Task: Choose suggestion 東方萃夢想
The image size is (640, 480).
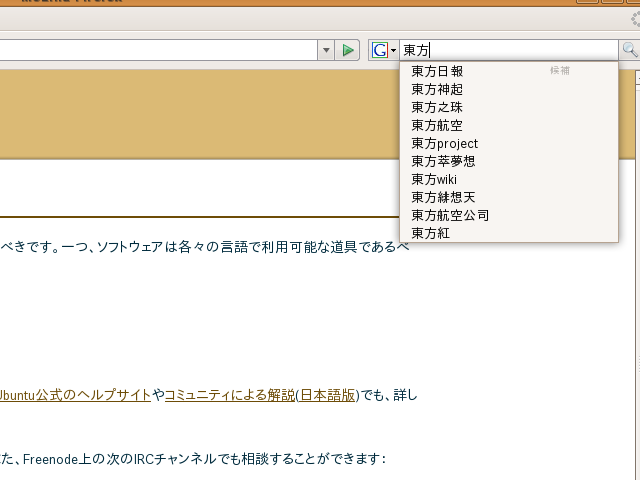Action: pos(443,161)
